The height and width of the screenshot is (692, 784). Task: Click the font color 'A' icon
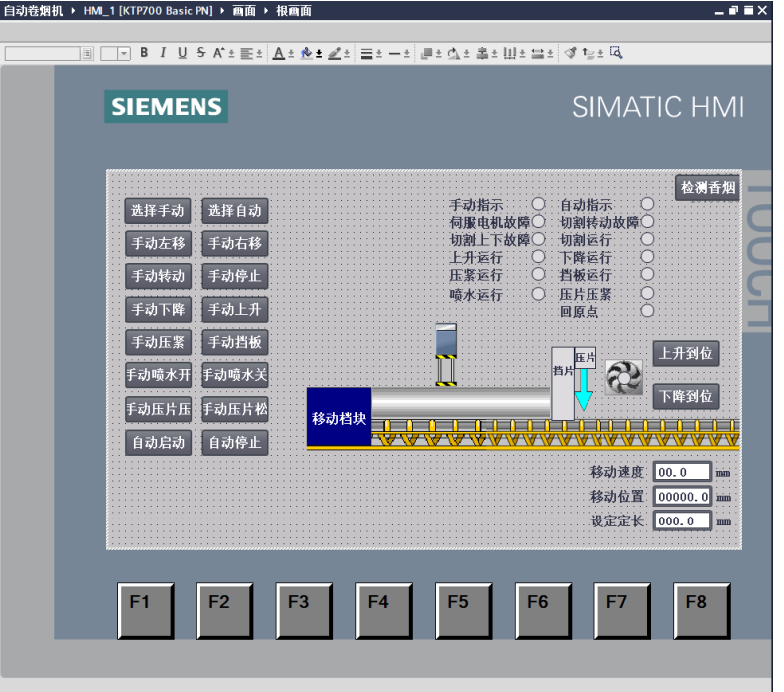pos(279,53)
